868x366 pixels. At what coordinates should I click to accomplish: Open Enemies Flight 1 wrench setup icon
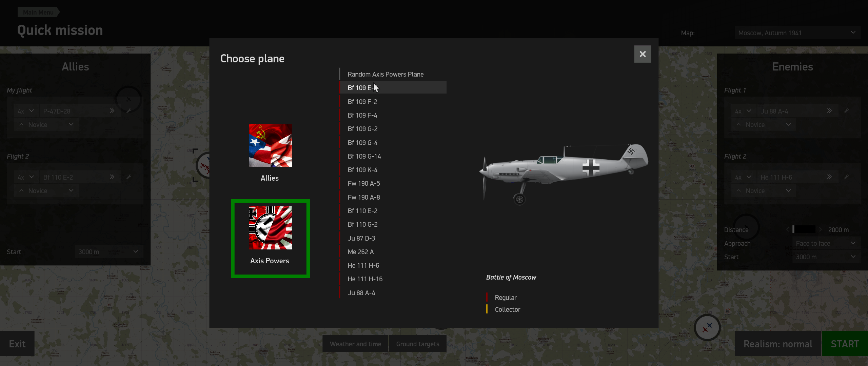click(x=846, y=111)
